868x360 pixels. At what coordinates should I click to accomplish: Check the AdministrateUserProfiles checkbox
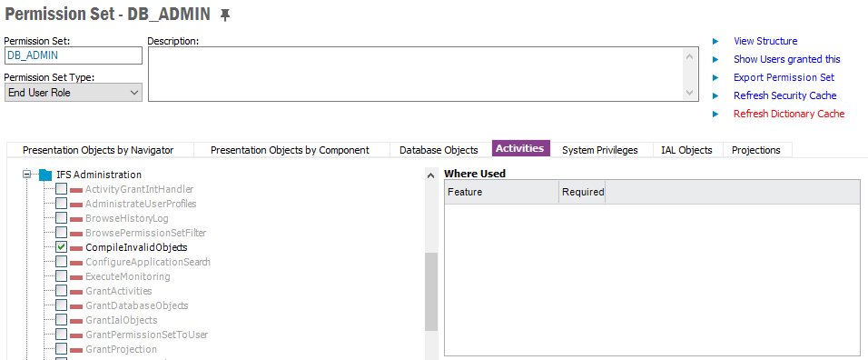[62, 204]
